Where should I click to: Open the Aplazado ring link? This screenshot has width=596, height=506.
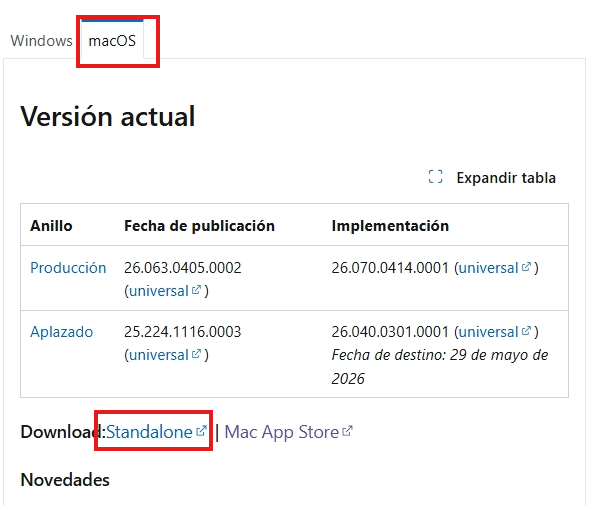tap(62, 332)
